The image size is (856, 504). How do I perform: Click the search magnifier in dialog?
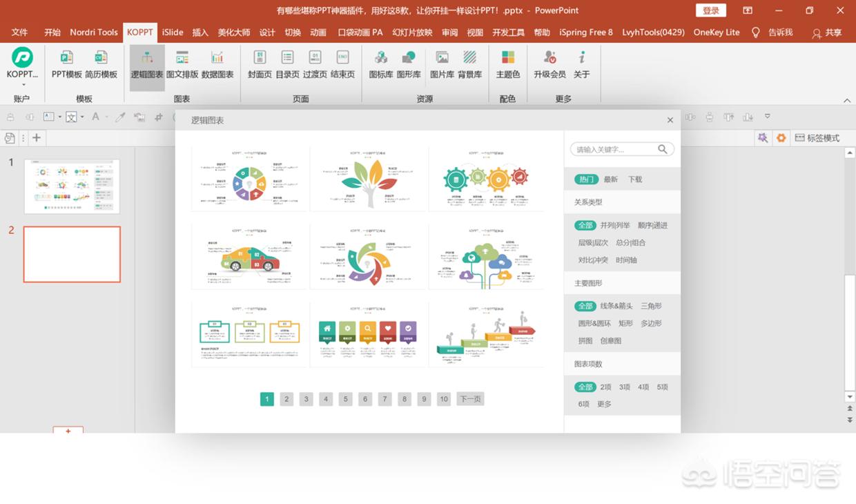pyautogui.click(x=662, y=149)
